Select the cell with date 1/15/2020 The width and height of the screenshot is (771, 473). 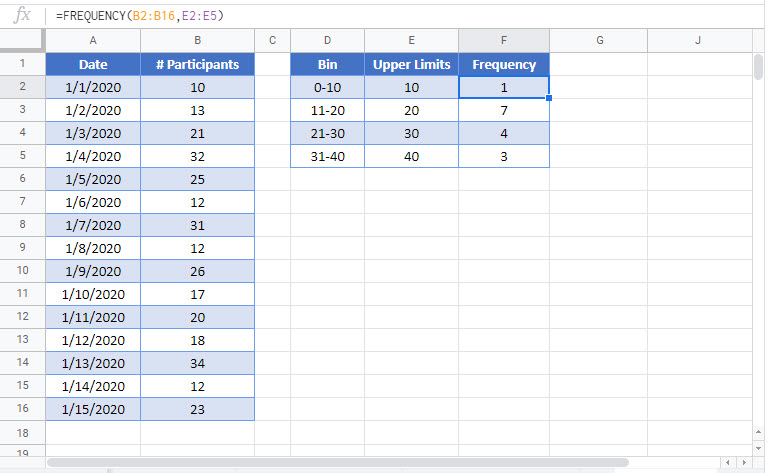(93, 409)
